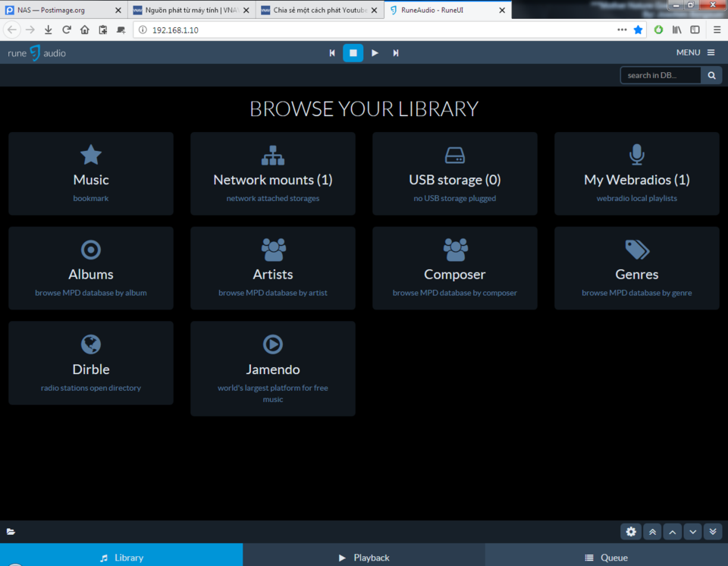Click 'no USB storage plugged' text

(455, 199)
